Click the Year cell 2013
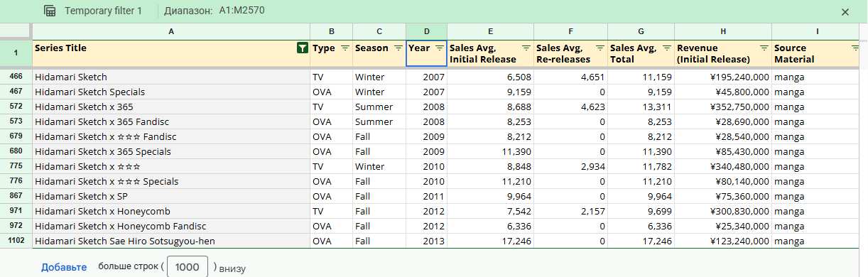This screenshot has width=868, height=277. 426,241
